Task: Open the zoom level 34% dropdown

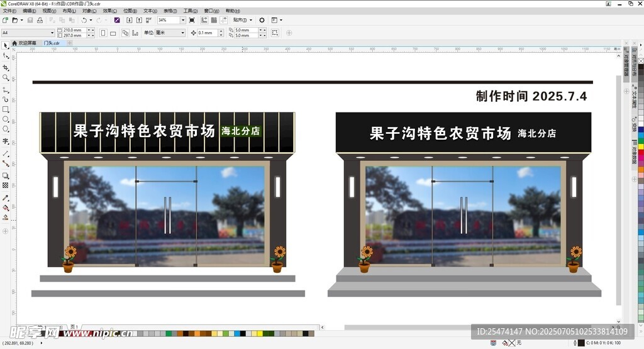Action: (x=183, y=20)
